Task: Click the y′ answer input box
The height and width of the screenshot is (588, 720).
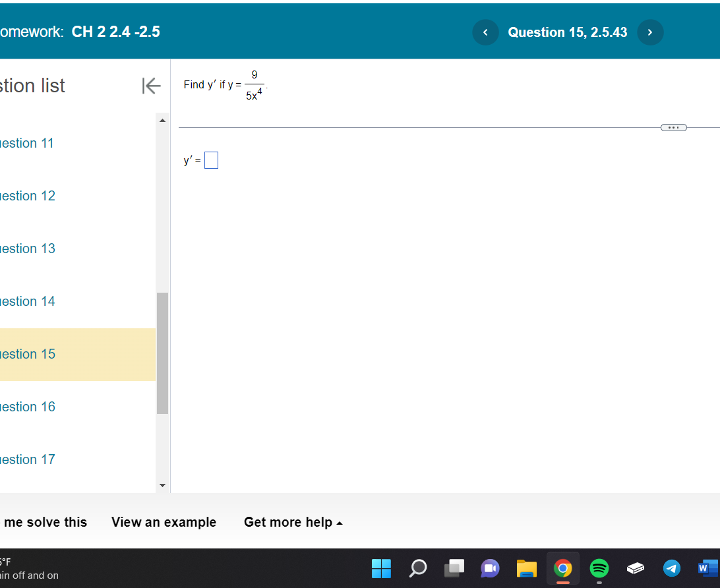Action: 211,160
